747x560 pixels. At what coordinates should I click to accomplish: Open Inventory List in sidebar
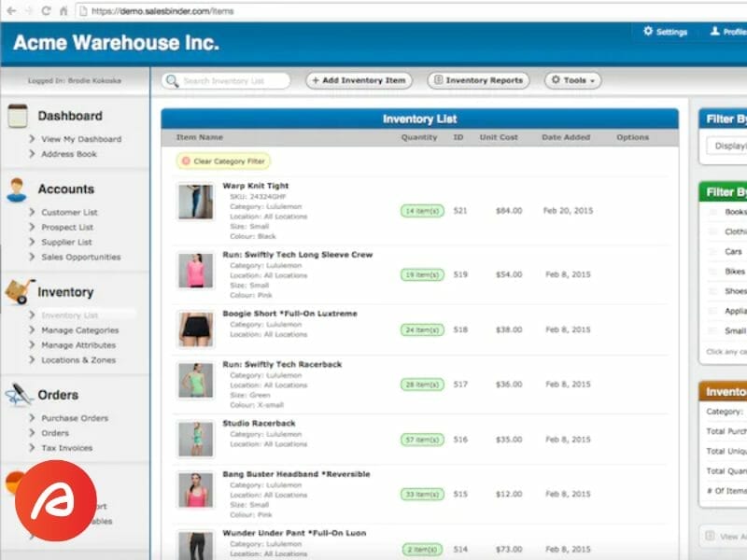click(x=69, y=315)
